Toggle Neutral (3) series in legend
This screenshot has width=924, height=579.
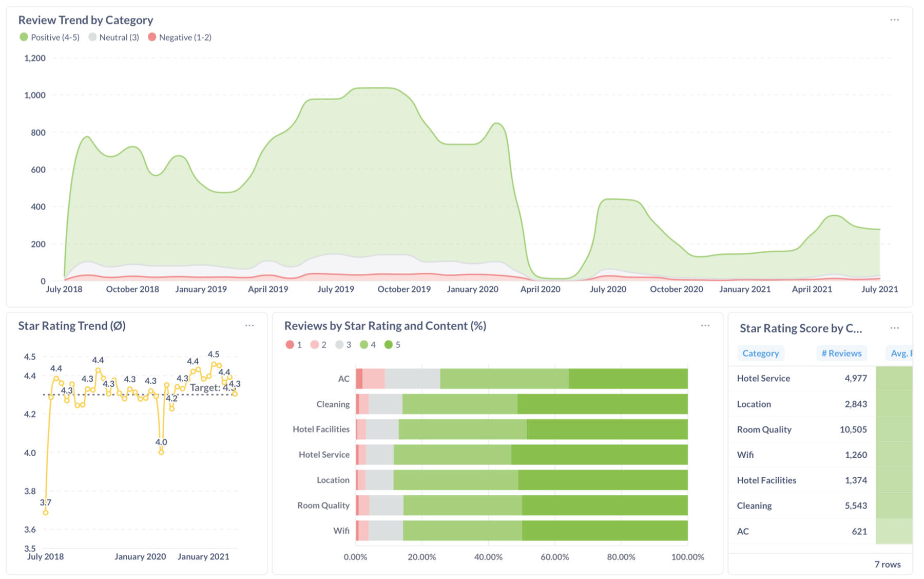(x=114, y=38)
